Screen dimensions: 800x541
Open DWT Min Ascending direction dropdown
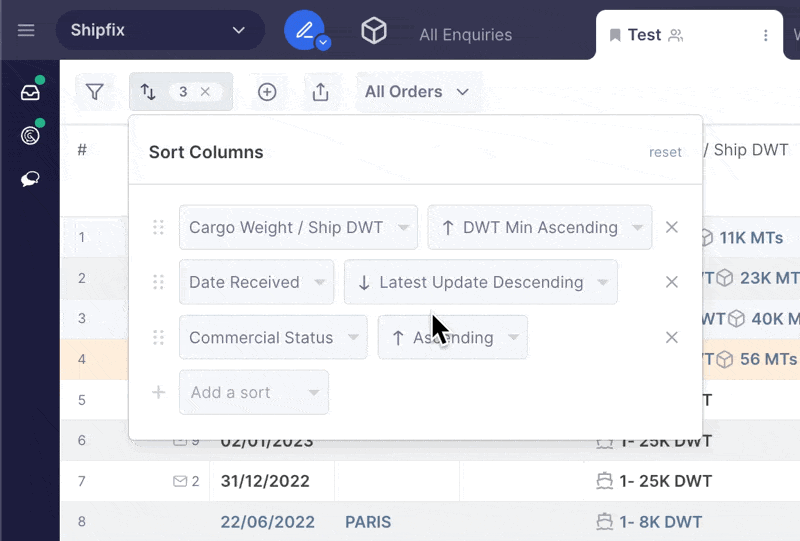coord(539,227)
